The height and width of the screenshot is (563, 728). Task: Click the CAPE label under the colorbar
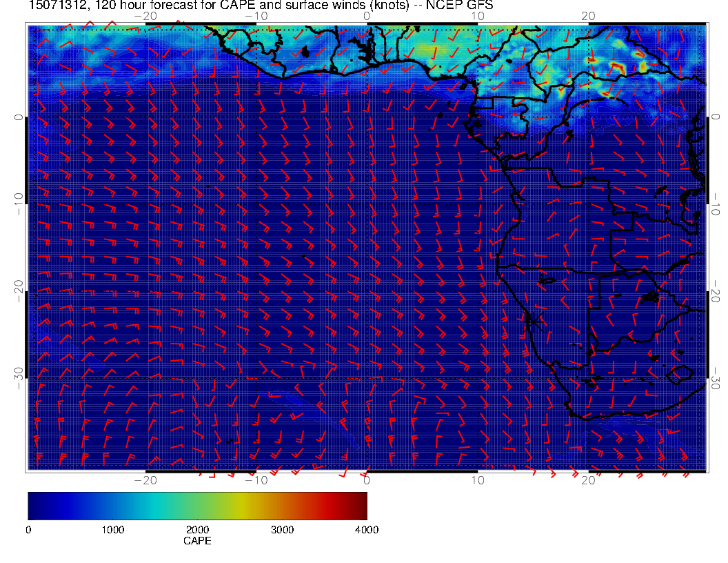pos(197,541)
